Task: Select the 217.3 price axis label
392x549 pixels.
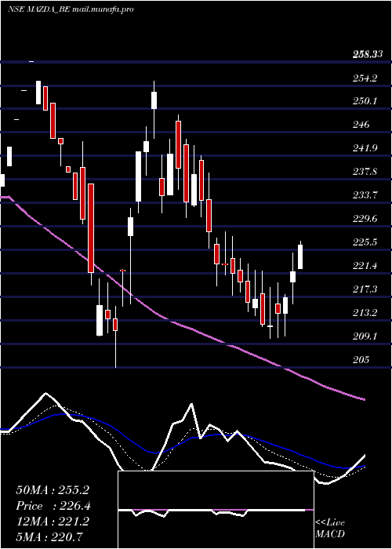Action: coord(365,289)
